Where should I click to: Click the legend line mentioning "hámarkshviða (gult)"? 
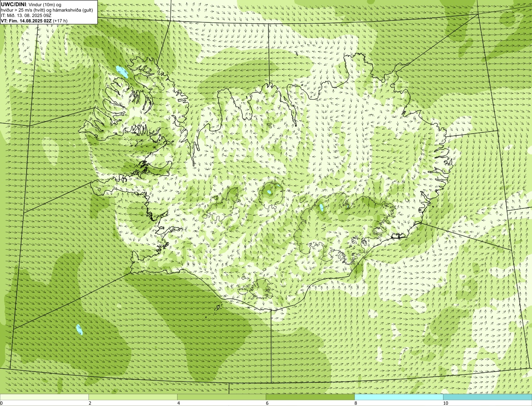[x=47, y=10]
